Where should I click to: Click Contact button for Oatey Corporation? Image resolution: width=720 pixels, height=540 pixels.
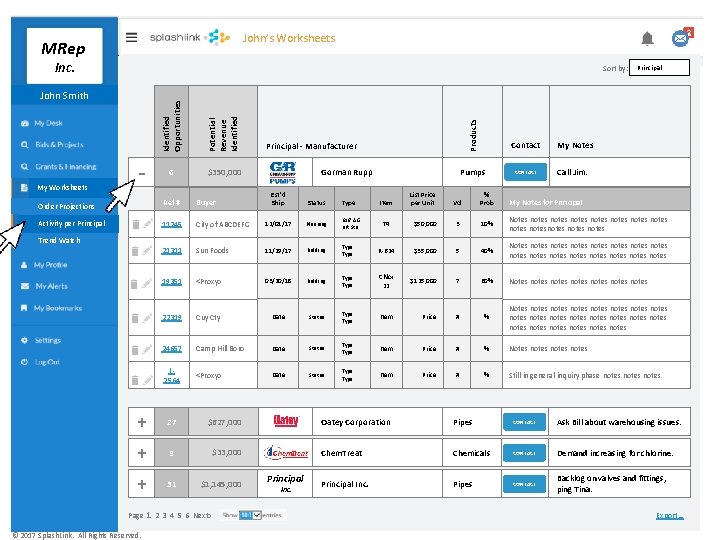click(524, 422)
